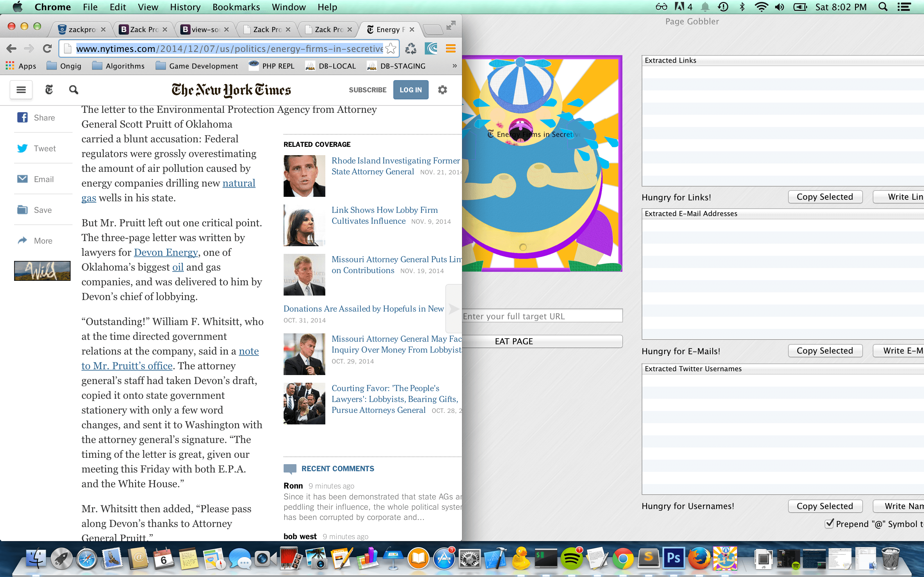Viewport: 924px width, 577px height.
Task: Expand hidden bookmarks with the chevron
Action: [x=454, y=66]
